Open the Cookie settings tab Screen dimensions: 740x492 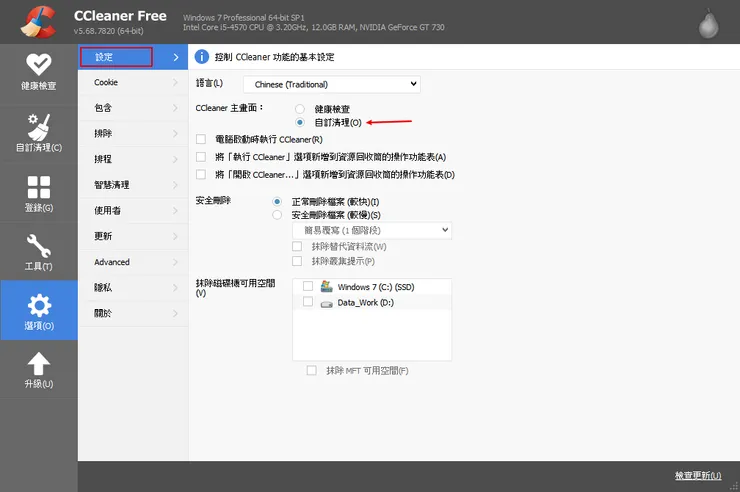(x=133, y=83)
